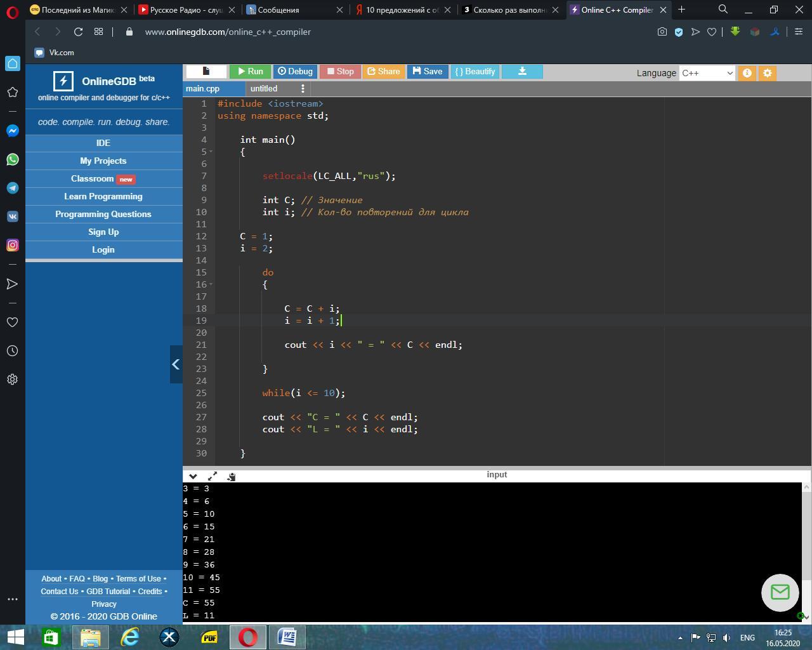The height and width of the screenshot is (650, 812).
Task: Click the new file icon in toolbar
Action: (206, 72)
